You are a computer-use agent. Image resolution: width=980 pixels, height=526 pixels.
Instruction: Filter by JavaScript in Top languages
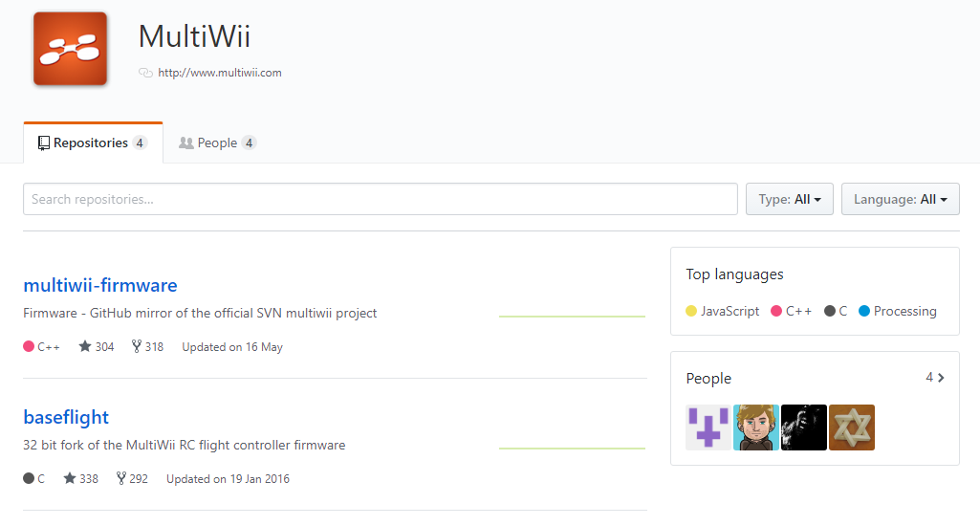(723, 311)
